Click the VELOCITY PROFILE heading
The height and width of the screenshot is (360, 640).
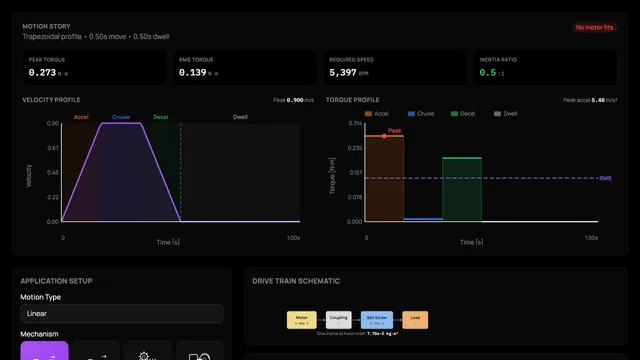pyautogui.click(x=51, y=100)
